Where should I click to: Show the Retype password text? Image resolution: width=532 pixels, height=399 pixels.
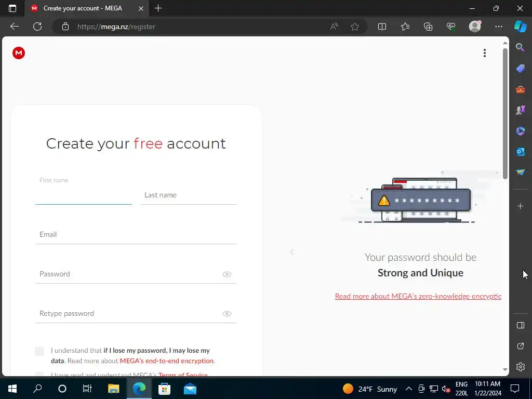point(227,314)
